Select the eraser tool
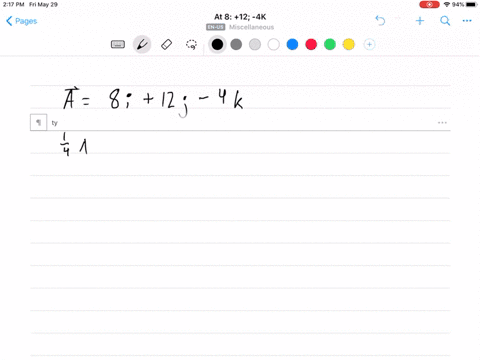This screenshot has width=480, height=360. (166, 44)
